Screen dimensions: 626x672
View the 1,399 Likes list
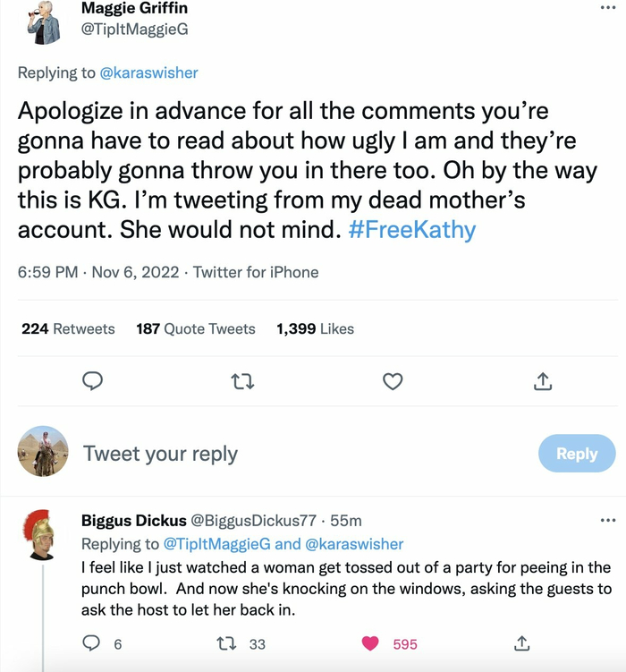coord(316,329)
